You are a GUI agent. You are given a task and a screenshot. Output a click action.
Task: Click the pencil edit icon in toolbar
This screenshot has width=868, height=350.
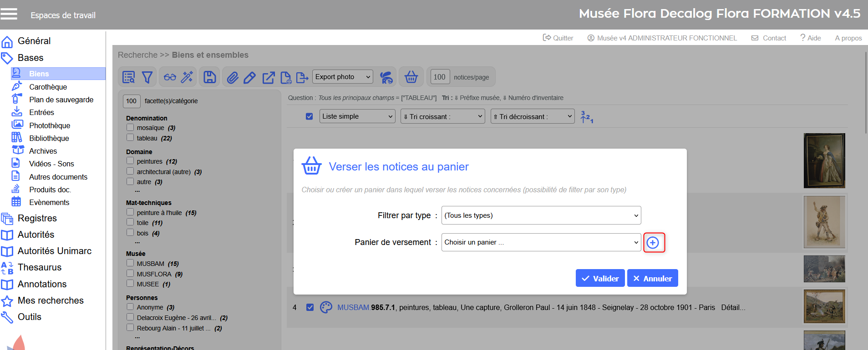249,78
